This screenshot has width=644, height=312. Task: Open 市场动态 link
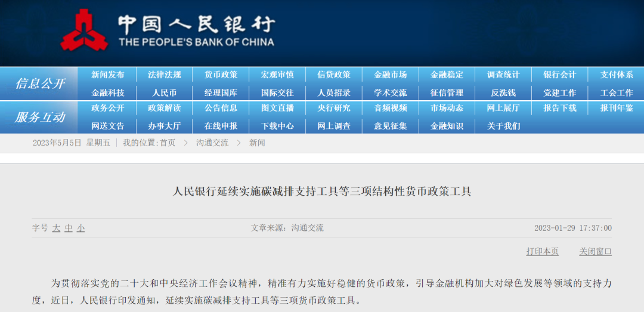pyautogui.click(x=447, y=108)
